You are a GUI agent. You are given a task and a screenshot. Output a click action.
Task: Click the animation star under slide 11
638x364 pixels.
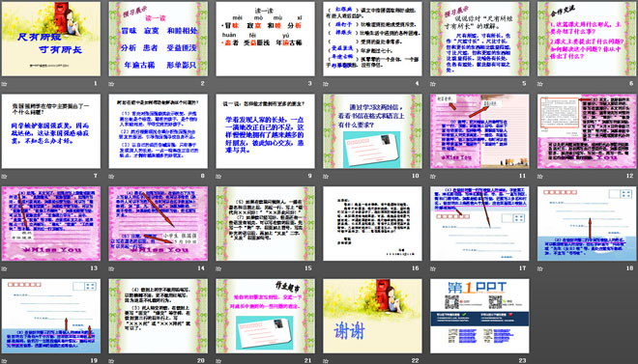click(x=433, y=176)
